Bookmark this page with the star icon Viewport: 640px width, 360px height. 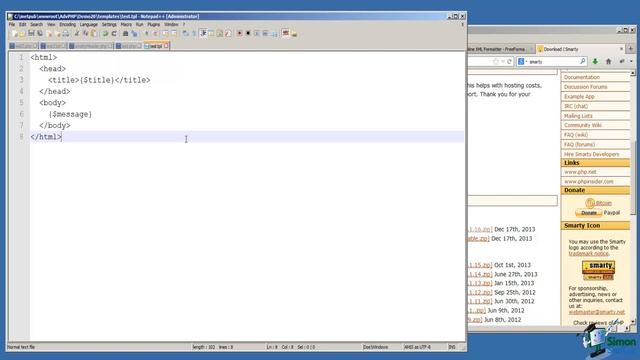point(496,62)
